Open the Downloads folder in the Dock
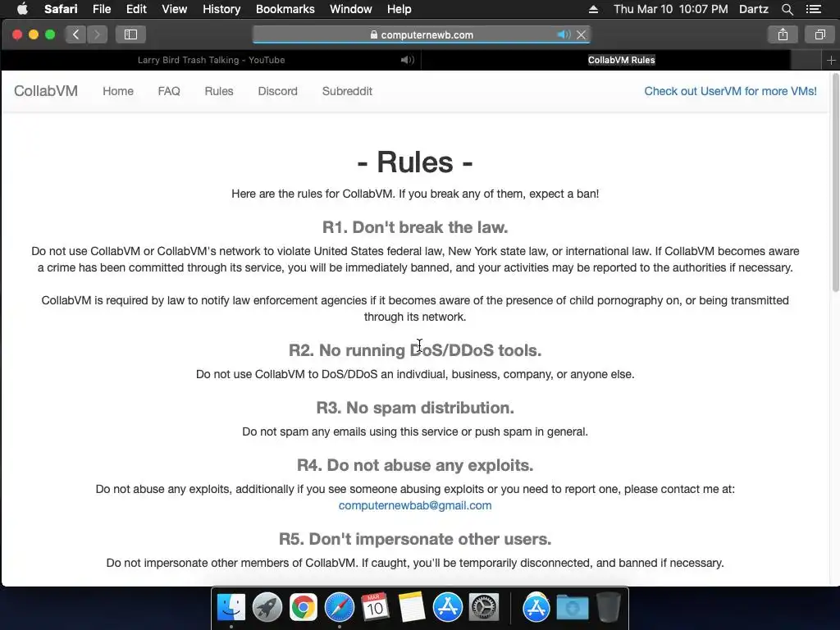The height and width of the screenshot is (630, 840). [572, 608]
